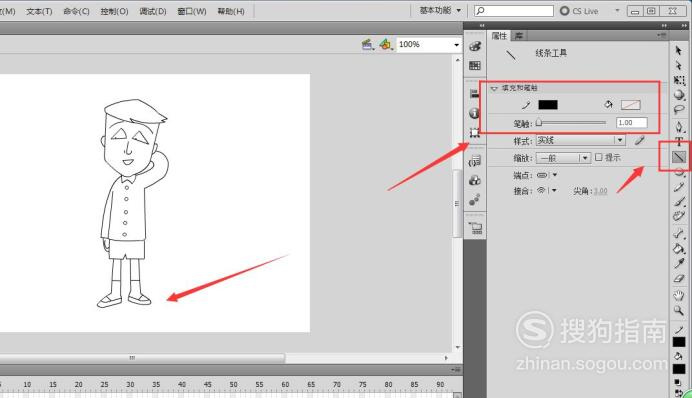Open the 基本功能 workspace switcher
The height and width of the screenshot is (398, 692).
[440, 10]
